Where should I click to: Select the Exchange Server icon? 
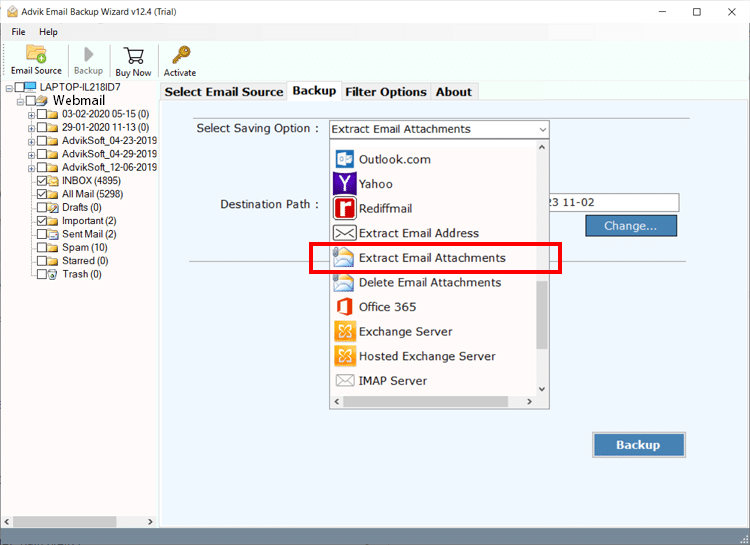(x=345, y=331)
